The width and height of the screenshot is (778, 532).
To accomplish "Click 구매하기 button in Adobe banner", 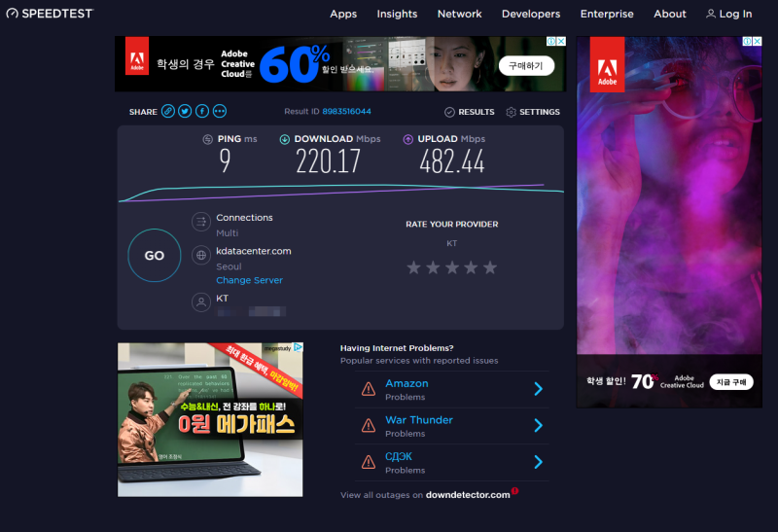I will pyautogui.click(x=526, y=65).
